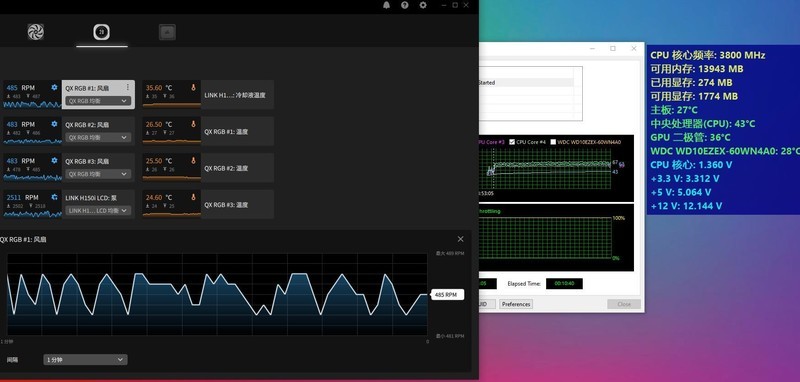The height and width of the screenshot is (382, 800).
Task: Click the +12 V: 12.144 V overlay line
Action: click(x=686, y=206)
